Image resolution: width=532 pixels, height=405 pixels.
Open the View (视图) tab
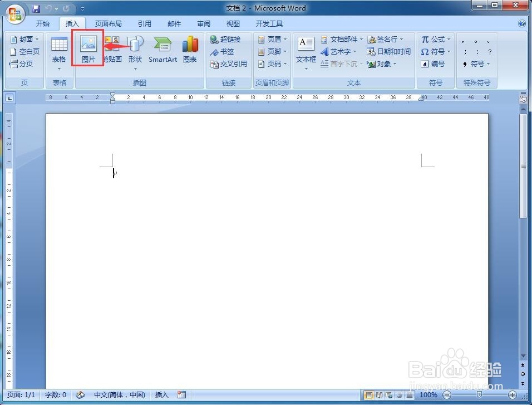pyautogui.click(x=233, y=23)
